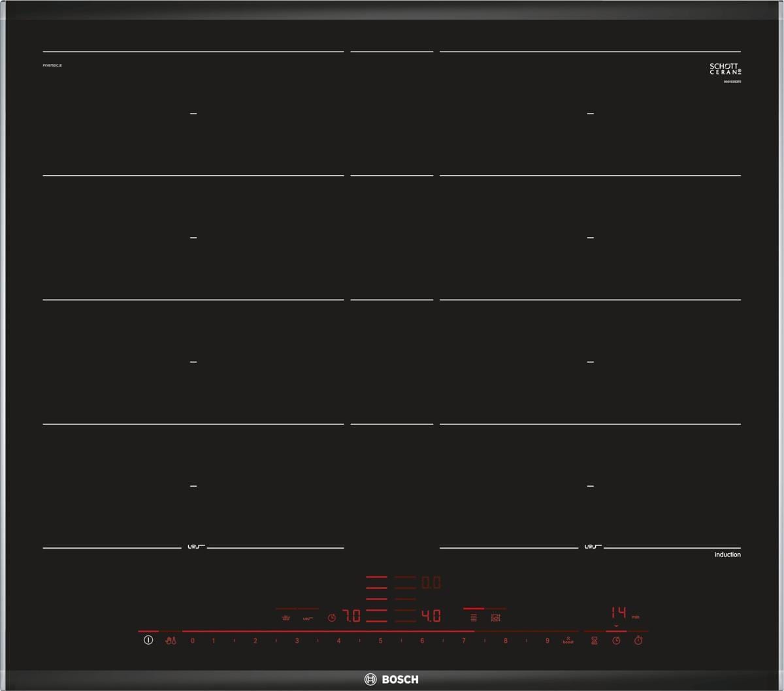Tap number 3 on the power scale
Image resolution: width=784 pixels, height=691 pixels.
click(x=297, y=641)
